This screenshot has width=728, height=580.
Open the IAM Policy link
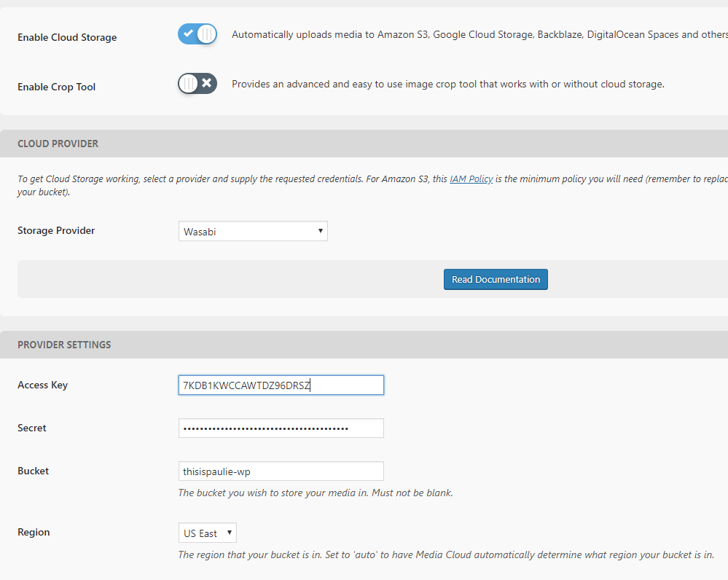(471, 179)
